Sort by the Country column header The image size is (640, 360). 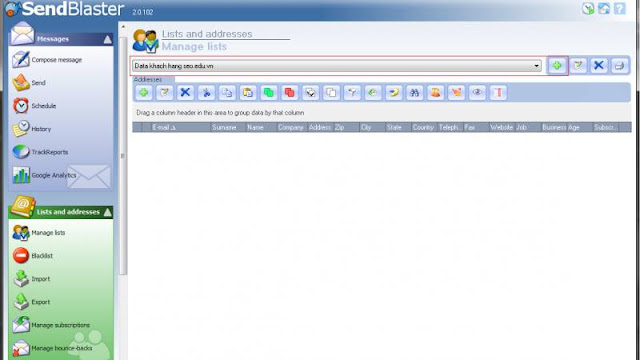pos(424,127)
